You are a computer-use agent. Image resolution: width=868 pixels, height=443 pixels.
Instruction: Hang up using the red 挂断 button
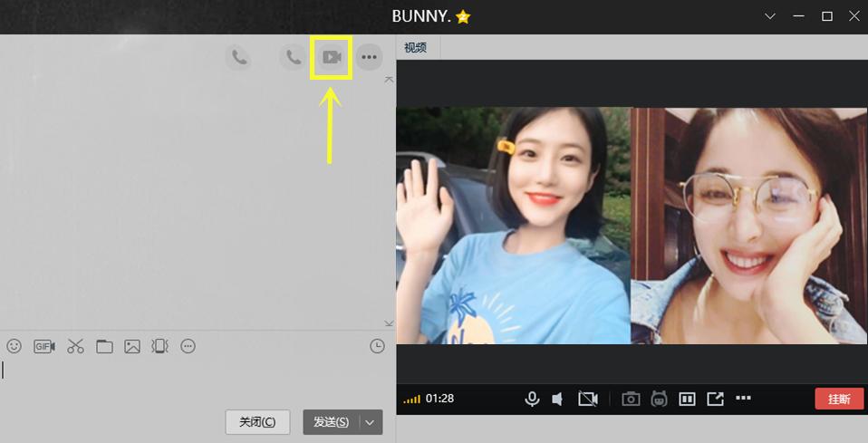pyautogui.click(x=839, y=399)
